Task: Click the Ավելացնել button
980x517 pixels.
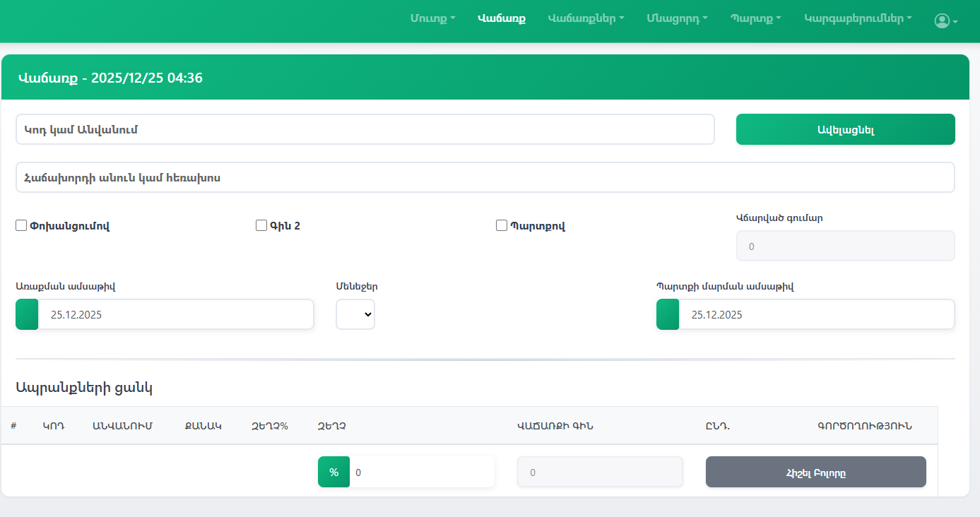Action: coord(845,129)
